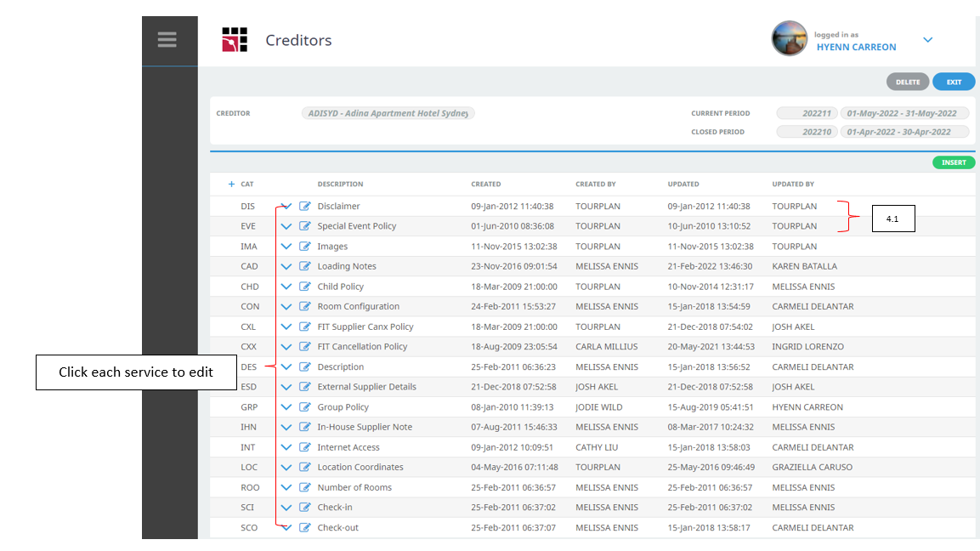Edit the Special Event Policy note
Image resolution: width=980 pixels, height=551 pixels.
click(x=305, y=226)
